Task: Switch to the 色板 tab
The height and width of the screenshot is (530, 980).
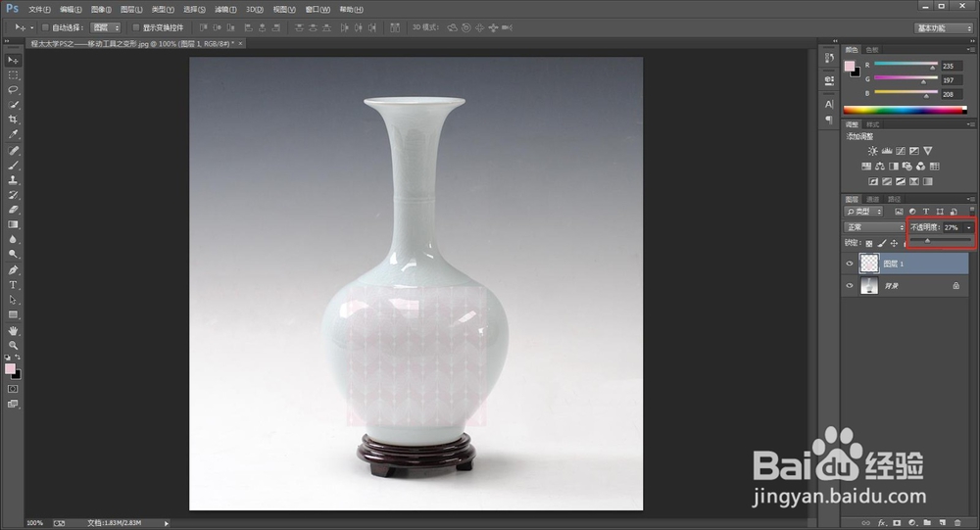Action: (x=872, y=49)
